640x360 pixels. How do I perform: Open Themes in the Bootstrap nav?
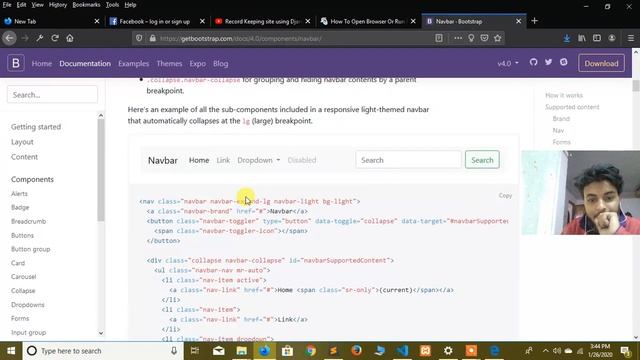click(x=169, y=63)
